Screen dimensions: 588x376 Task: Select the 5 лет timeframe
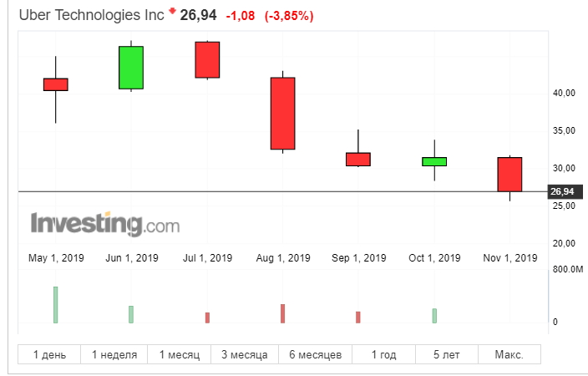(446, 355)
